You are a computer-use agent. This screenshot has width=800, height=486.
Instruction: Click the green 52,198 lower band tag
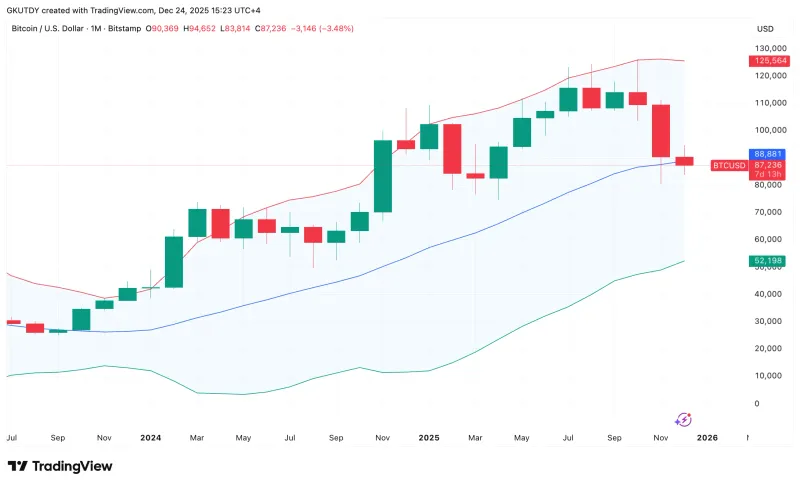pos(767,261)
